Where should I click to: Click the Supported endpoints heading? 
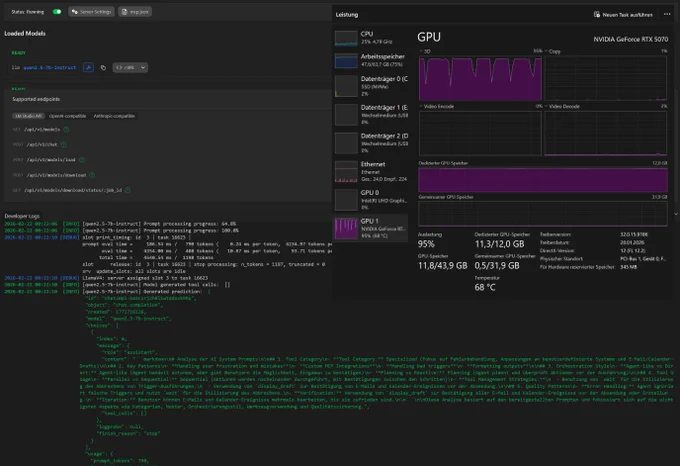pyautogui.click(x=36, y=99)
